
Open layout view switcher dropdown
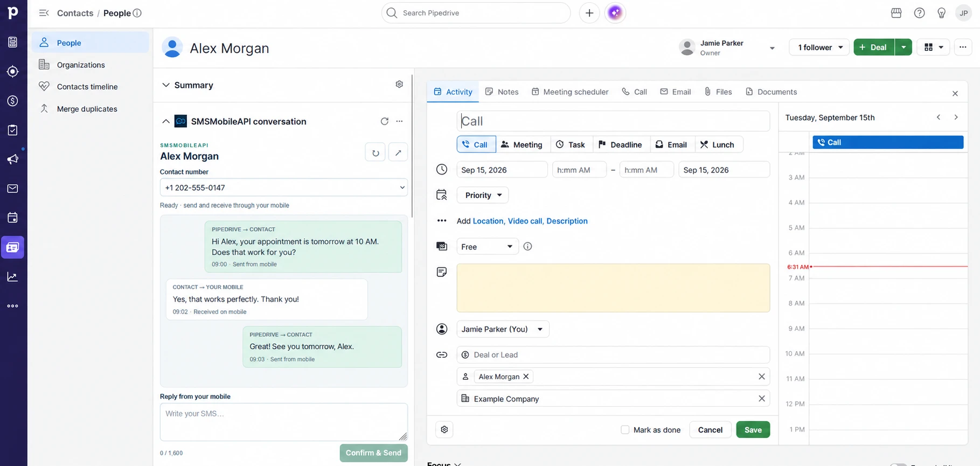tap(934, 47)
